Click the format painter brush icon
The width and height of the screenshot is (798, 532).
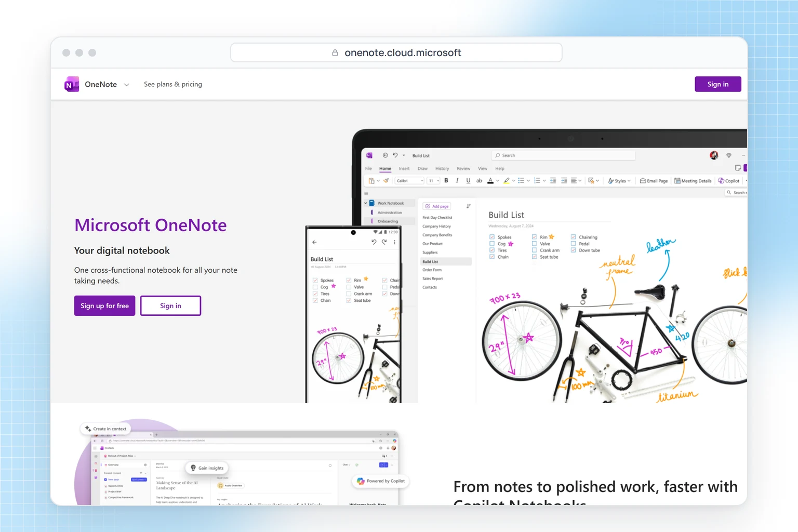click(x=386, y=180)
